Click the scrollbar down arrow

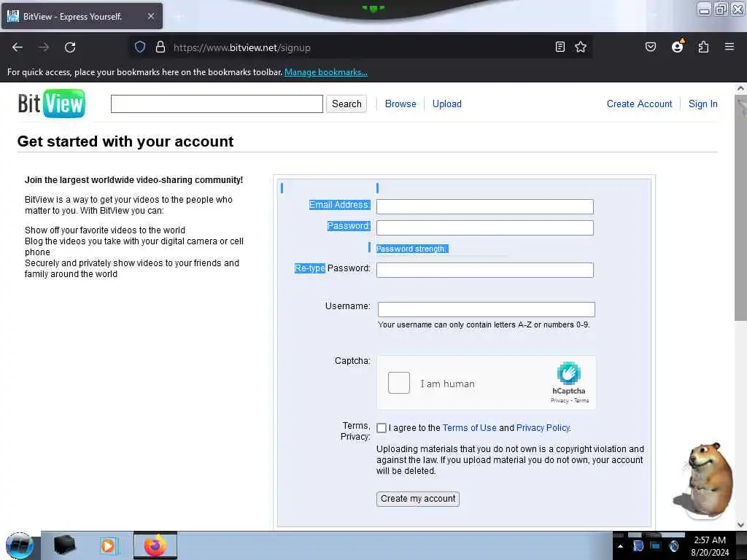pyautogui.click(x=740, y=524)
